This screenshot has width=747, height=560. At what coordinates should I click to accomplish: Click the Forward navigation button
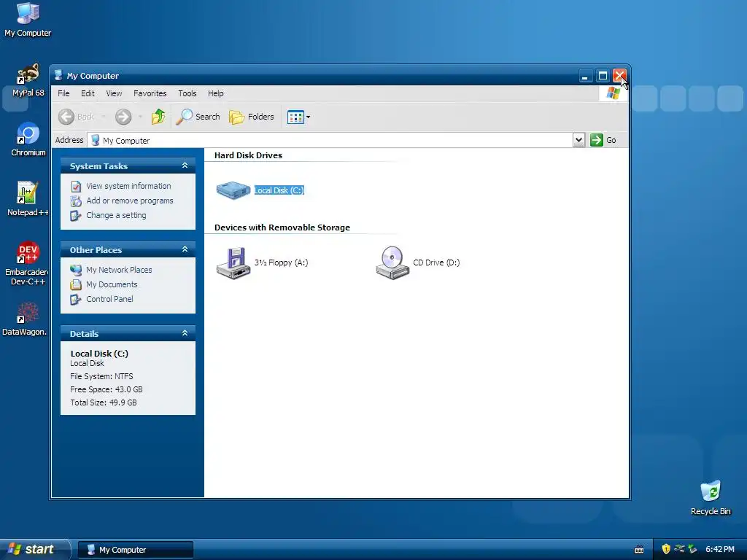pos(123,117)
